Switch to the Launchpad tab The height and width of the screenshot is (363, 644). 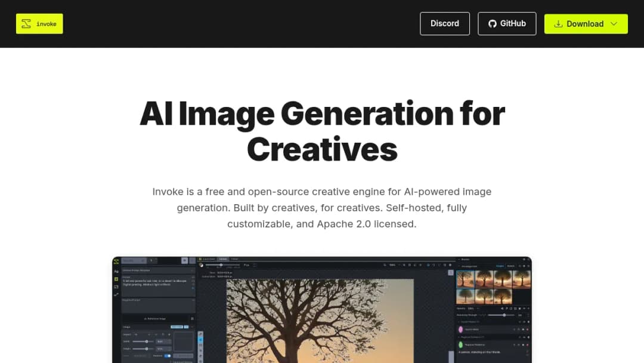(x=208, y=259)
